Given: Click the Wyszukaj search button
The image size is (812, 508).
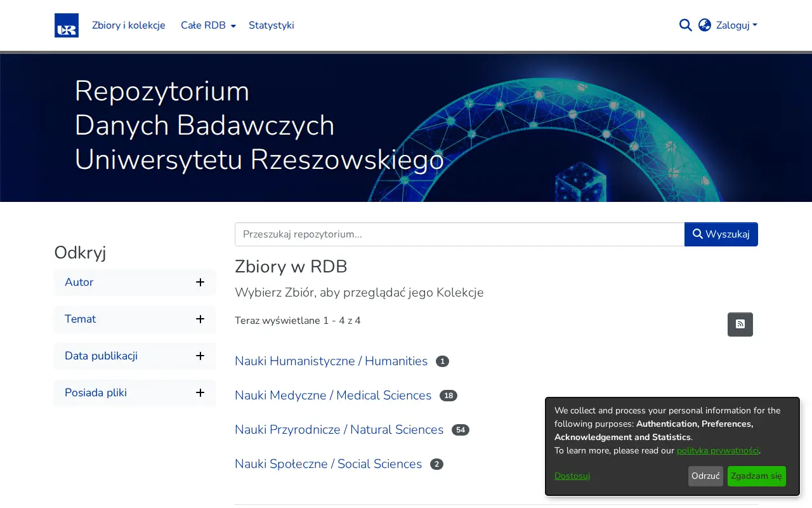Looking at the screenshot, I should click(721, 234).
